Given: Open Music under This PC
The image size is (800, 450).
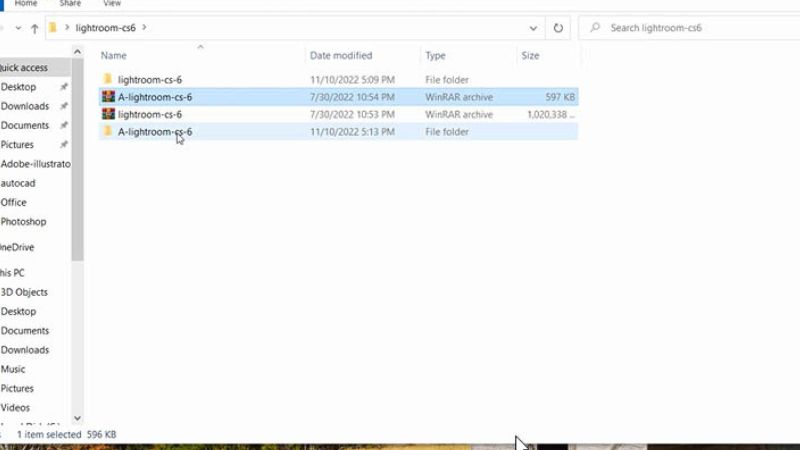Looking at the screenshot, I should [13, 369].
